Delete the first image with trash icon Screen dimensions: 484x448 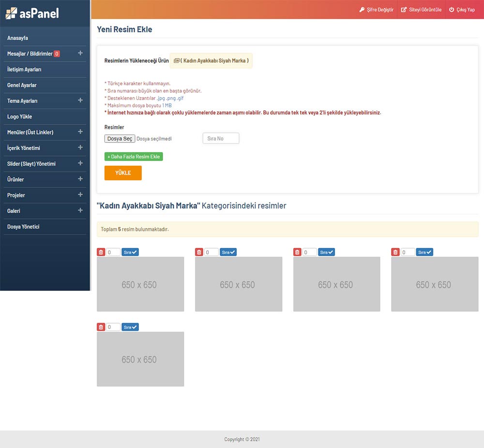[101, 252]
